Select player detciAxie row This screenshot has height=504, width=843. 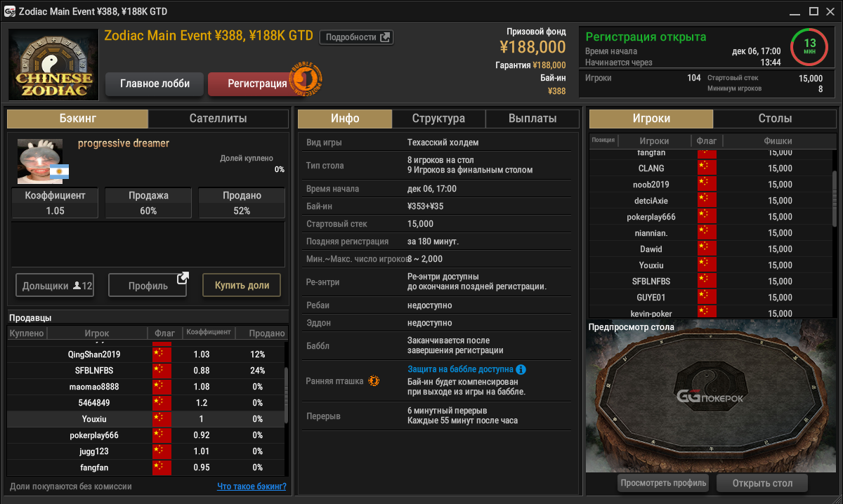(711, 201)
